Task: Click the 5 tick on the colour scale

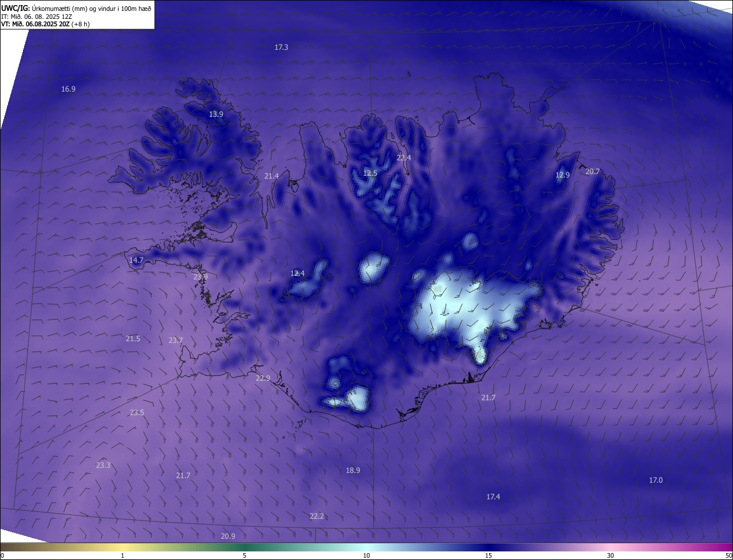Action: [245, 555]
